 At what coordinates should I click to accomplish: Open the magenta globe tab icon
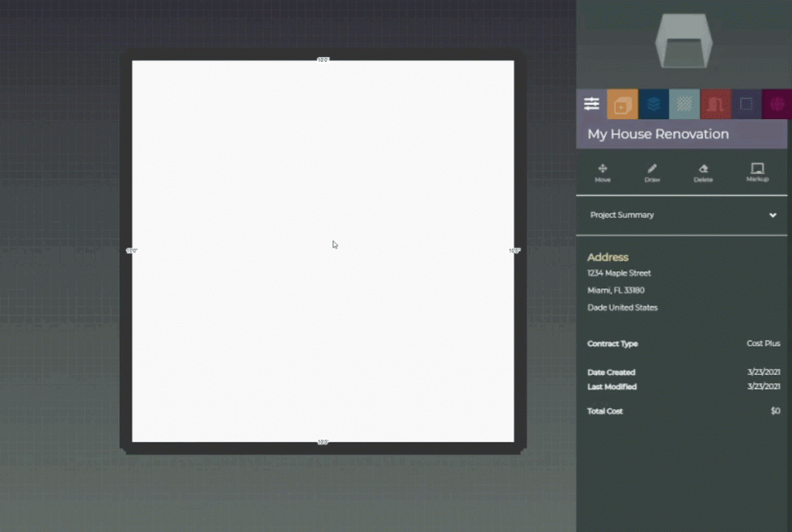coord(777,104)
